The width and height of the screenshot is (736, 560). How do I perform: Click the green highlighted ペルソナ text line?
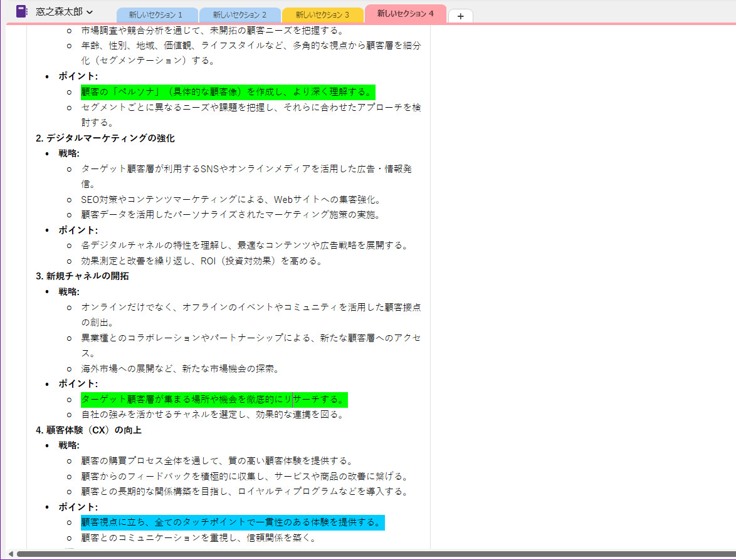pyautogui.click(x=227, y=91)
